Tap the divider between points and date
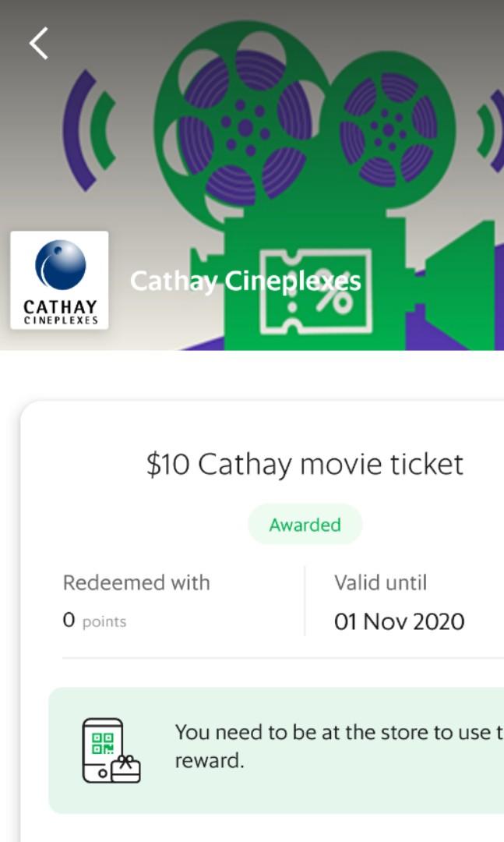This screenshot has height=842, width=504. [305, 601]
